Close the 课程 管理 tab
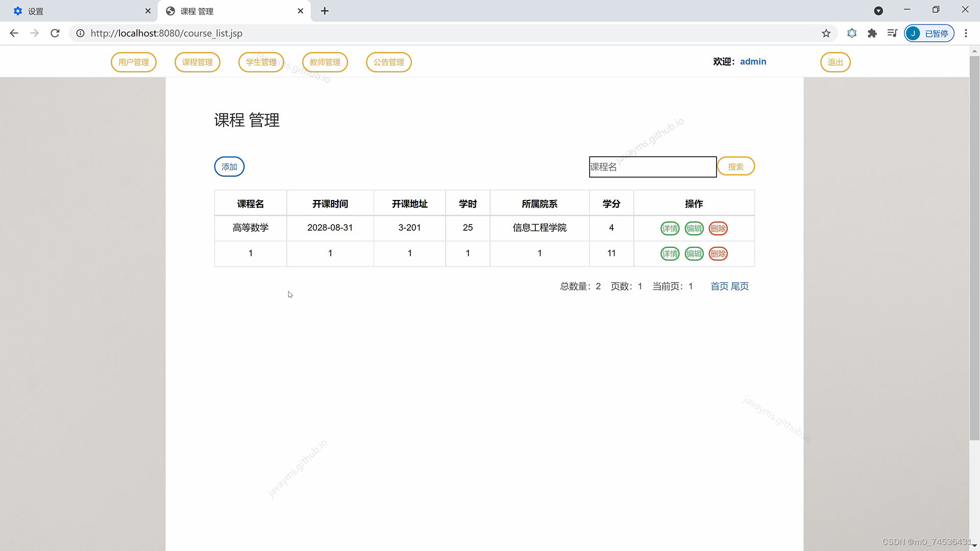The image size is (980, 551). tap(301, 11)
